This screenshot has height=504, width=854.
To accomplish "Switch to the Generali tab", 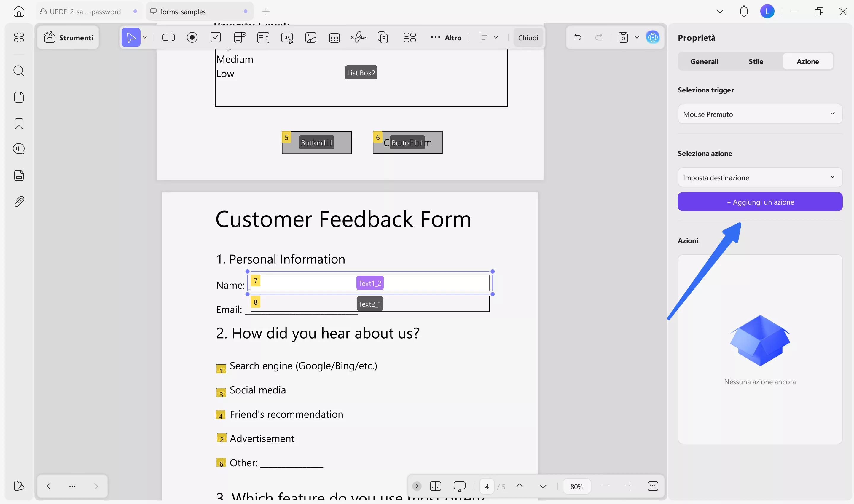I will tap(704, 61).
